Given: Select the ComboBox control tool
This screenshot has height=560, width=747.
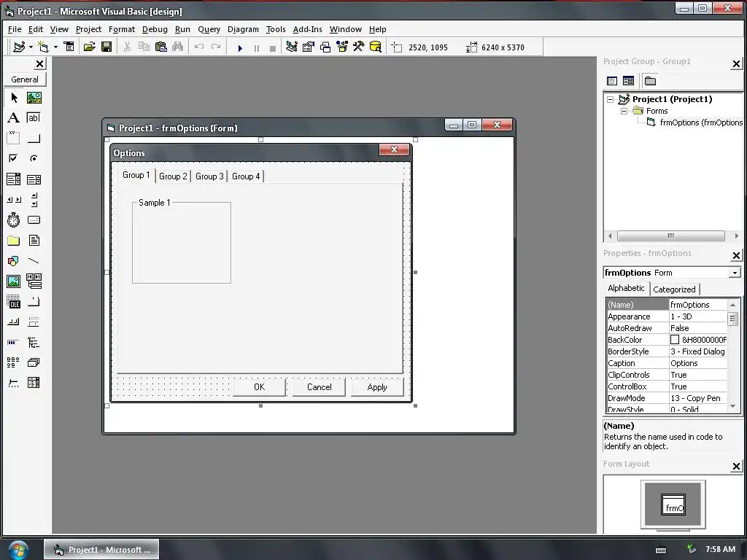Looking at the screenshot, I should click(x=14, y=179).
